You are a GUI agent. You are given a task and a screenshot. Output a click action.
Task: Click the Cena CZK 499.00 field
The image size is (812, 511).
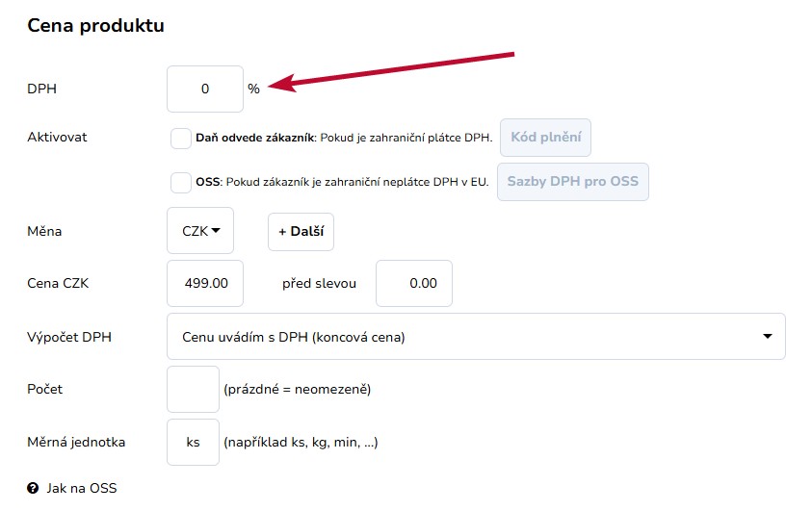[205, 284]
